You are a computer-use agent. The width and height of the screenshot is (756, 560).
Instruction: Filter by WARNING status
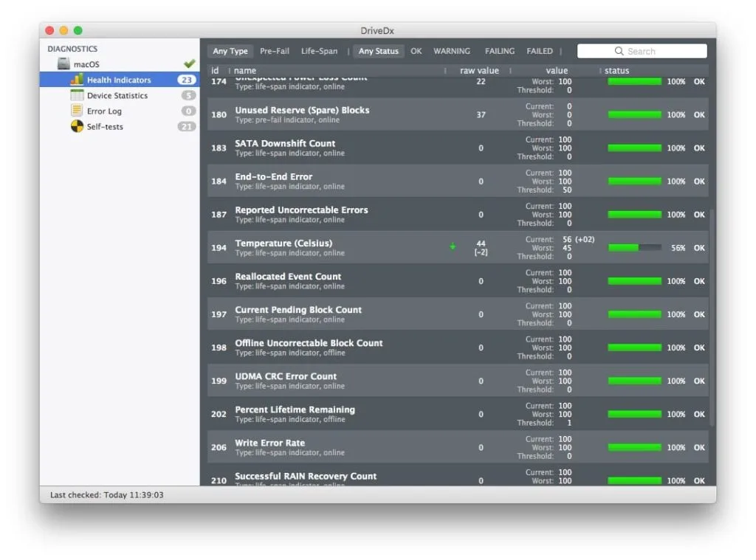[451, 51]
